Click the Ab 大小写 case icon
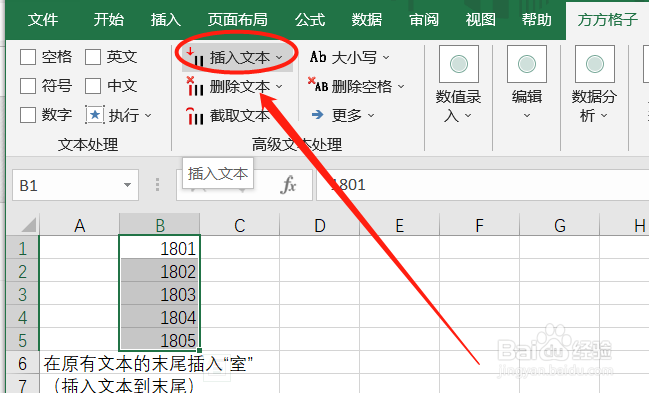The image size is (649, 393). click(x=318, y=57)
